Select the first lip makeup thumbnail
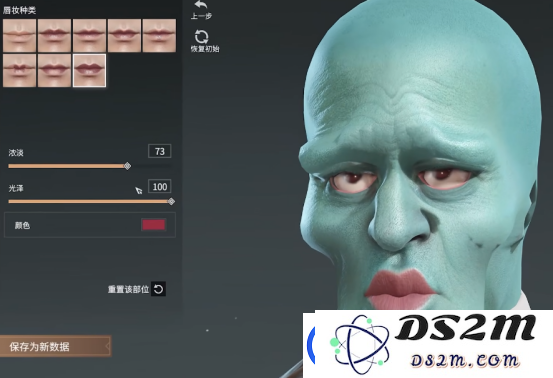Screen dimensions: 553x378 19,36
